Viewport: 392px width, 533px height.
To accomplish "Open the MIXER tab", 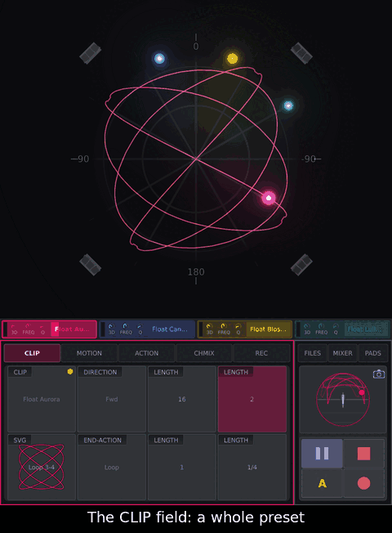I will click(x=343, y=353).
